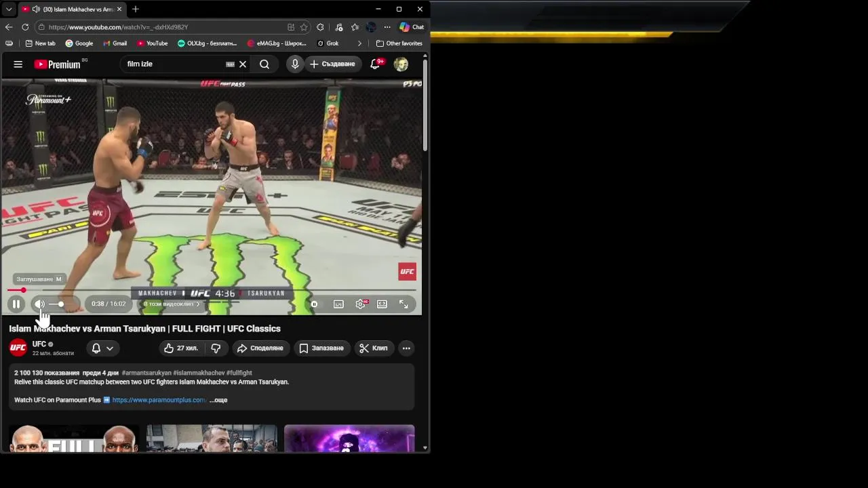Click the #armantsarukyan hashtag
The width and height of the screenshot is (868, 488).
tap(146, 373)
